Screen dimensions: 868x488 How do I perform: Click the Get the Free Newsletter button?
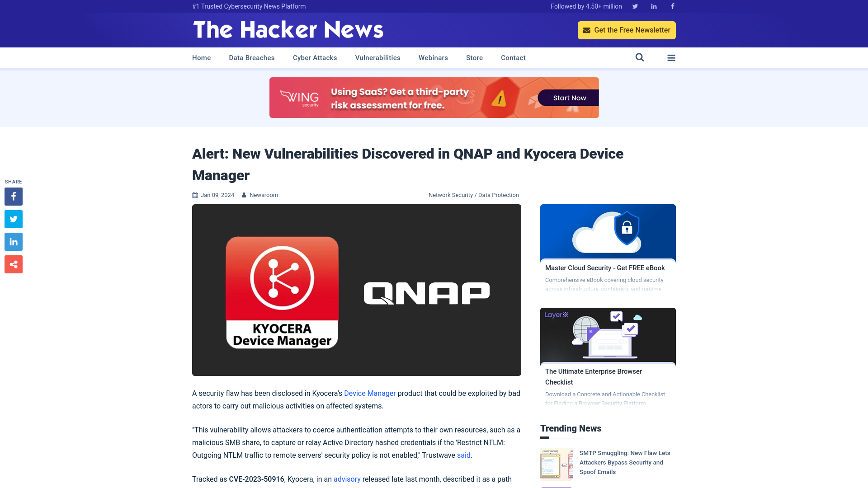(x=627, y=30)
